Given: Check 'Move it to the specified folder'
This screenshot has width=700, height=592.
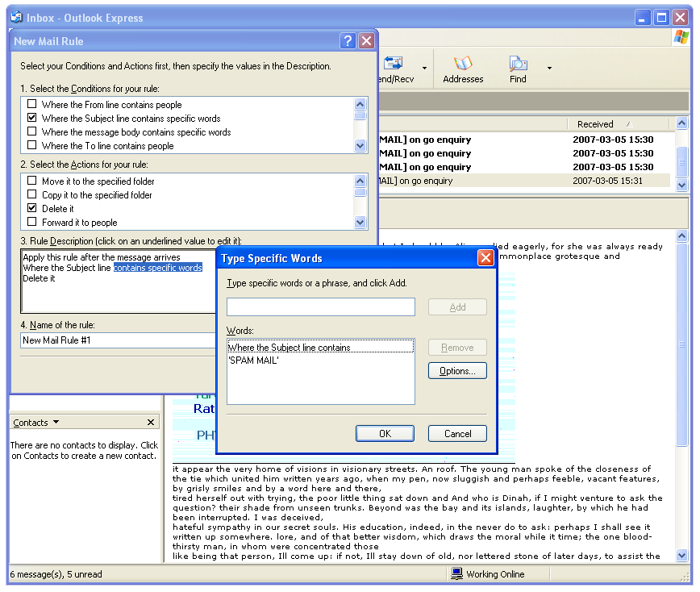Looking at the screenshot, I should click(x=31, y=181).
